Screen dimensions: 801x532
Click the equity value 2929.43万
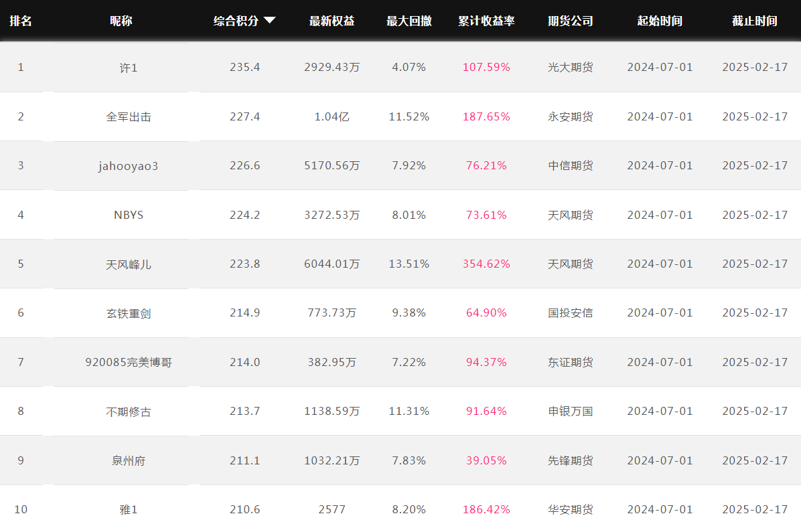coord(332,68)
